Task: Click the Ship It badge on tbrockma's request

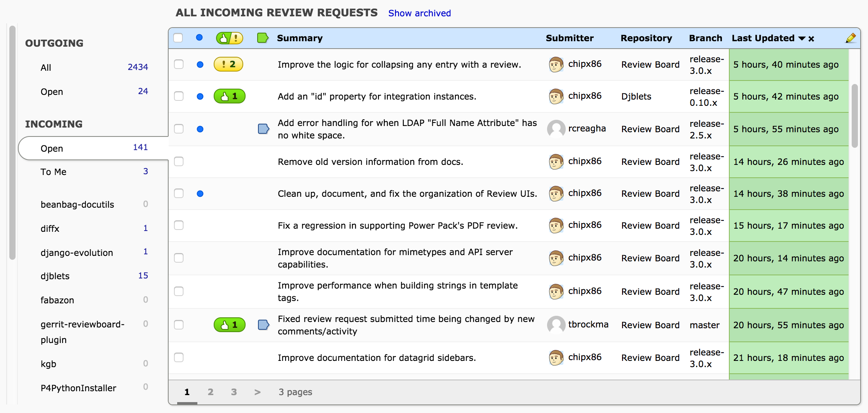Action: pos(229,325)
